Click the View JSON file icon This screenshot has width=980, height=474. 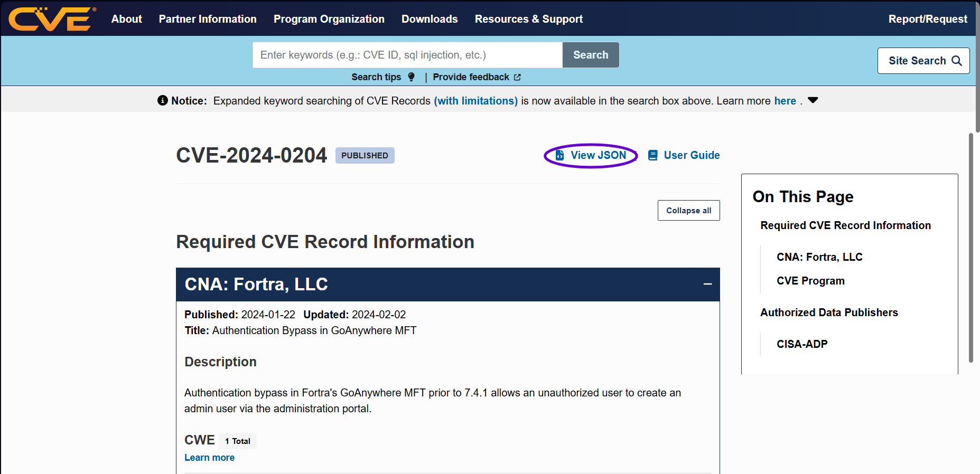coord(560,155)
